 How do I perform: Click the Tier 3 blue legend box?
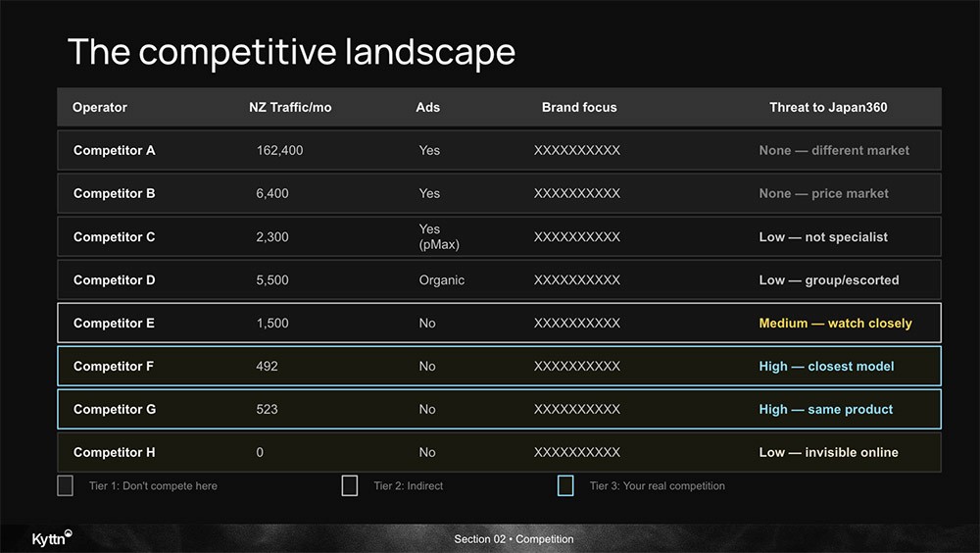click(x=565, y=485)
